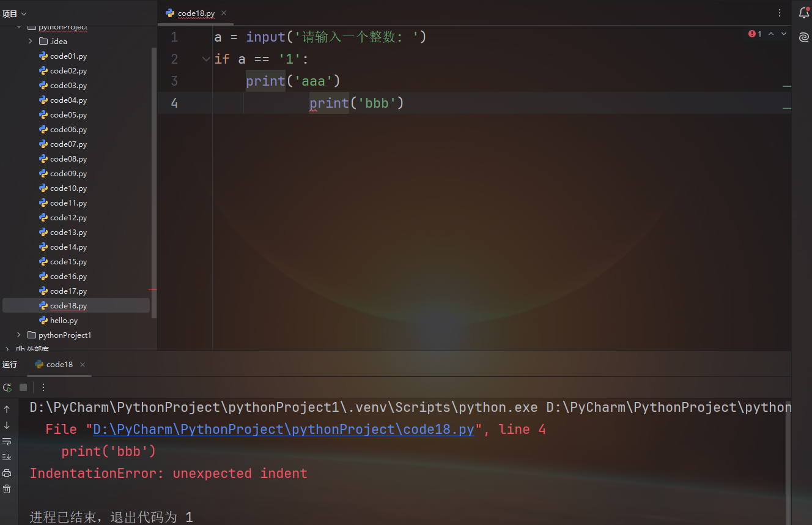This screenshot has height=525, width=812.
Task: Click the clear all trash icon
Action: (x=7, y=489)
